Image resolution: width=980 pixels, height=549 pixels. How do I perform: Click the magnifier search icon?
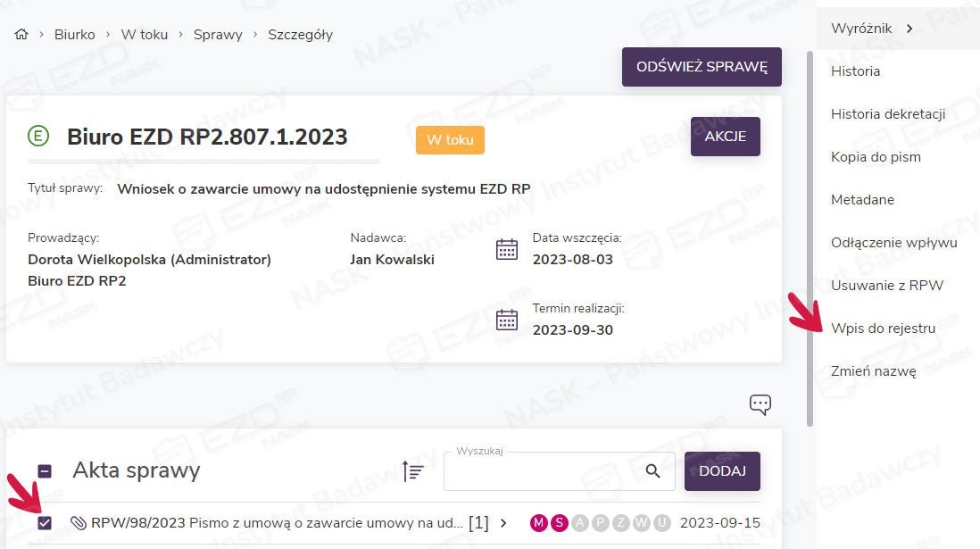pyautogui.click(x=653, y=471)
